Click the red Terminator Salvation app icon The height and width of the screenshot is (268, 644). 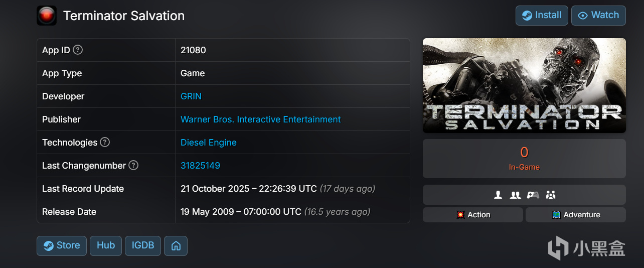point(47,16)
